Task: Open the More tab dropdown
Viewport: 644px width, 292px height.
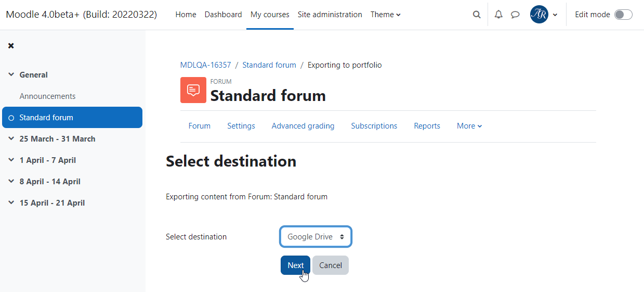Action: point(469,126)
